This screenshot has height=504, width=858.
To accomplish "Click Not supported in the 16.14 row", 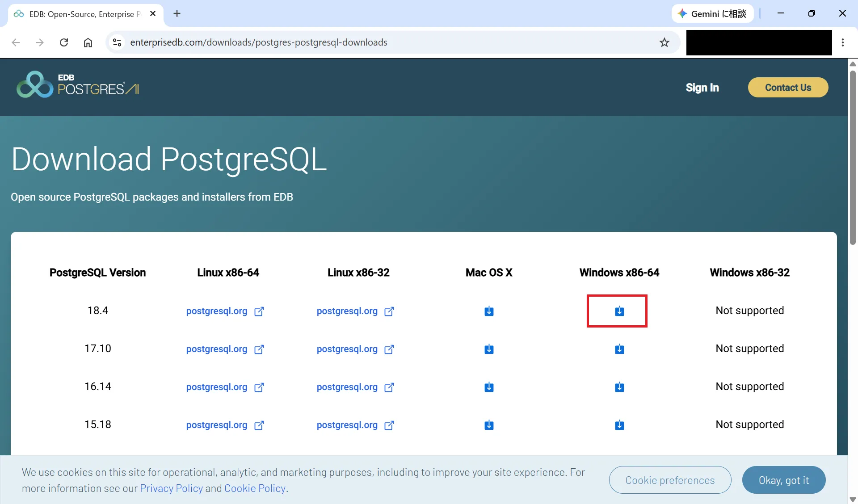I will click(750, 386).
